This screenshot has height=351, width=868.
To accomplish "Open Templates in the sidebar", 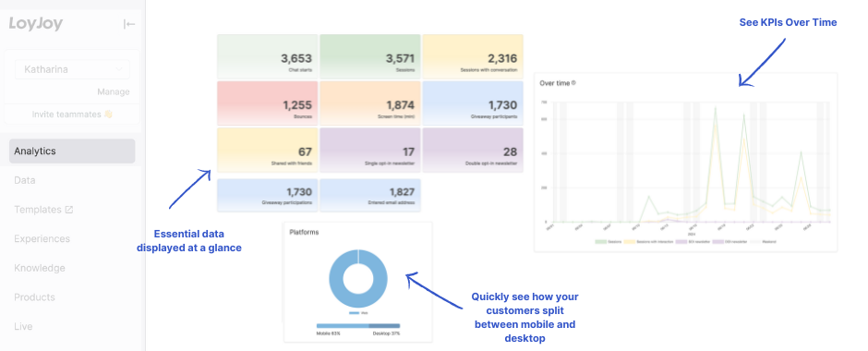I will tap(38, 210).
